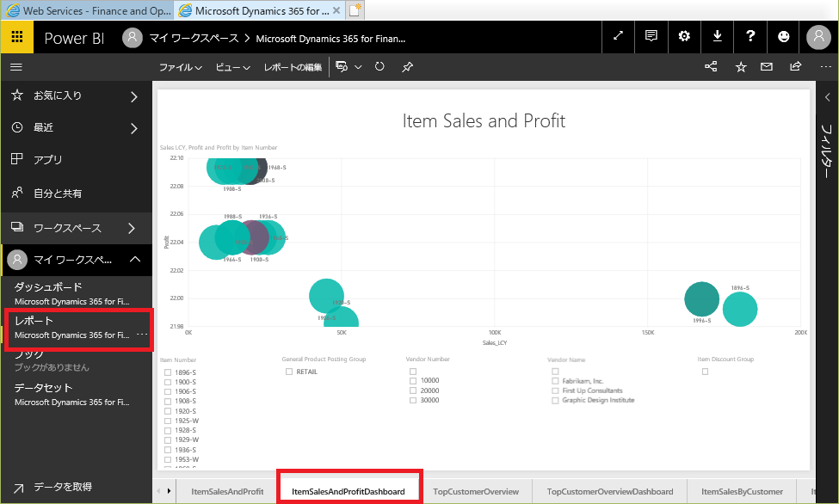Check vendor number 30000
Viewport: 839px width, 504px height.
pyautogui.click(x=412, y=400)
